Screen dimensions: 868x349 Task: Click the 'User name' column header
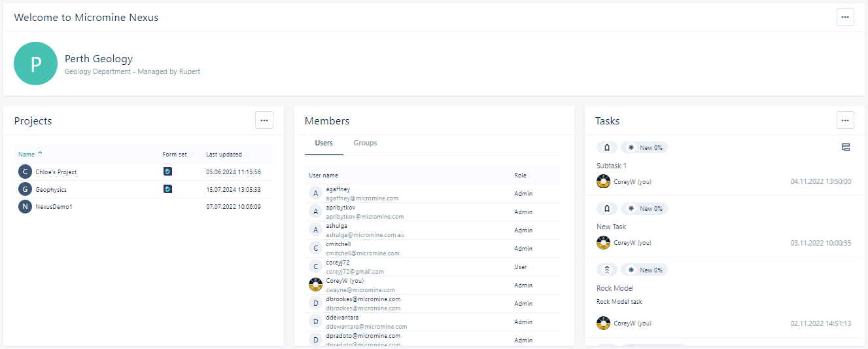coord(323,175)
